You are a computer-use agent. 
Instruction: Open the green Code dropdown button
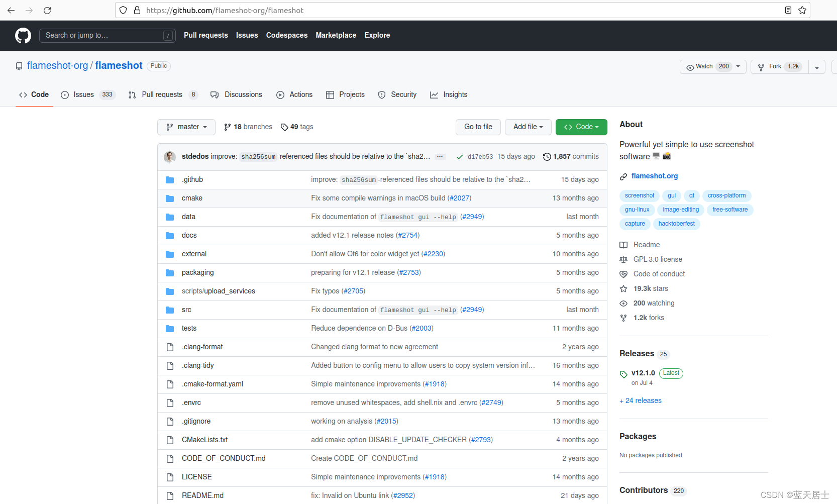point(581,127)
